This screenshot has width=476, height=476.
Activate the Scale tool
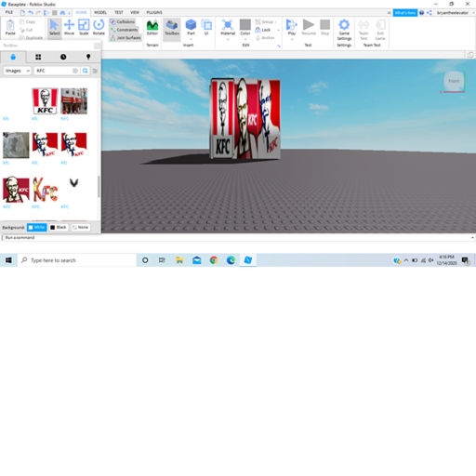[x=84, y=27]
